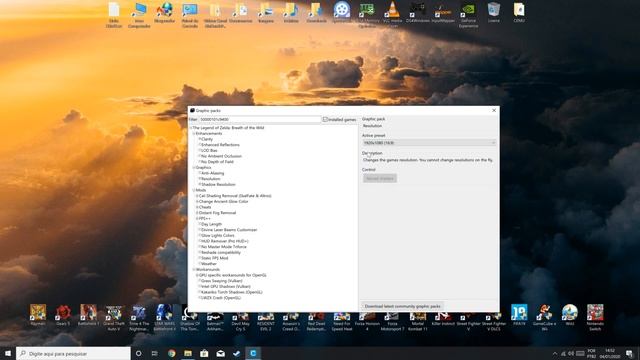Check the Installed games filter box

tap(325, 120)
